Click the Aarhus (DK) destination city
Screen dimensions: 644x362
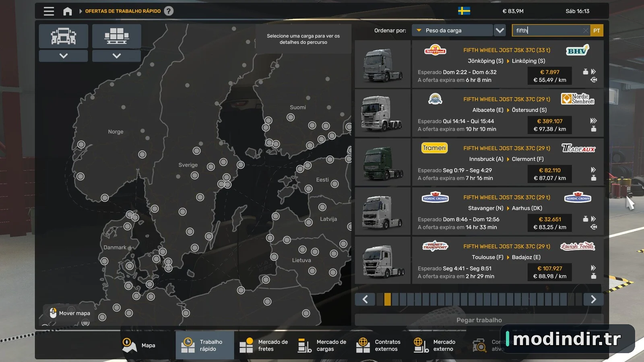[x=527, y=208]
